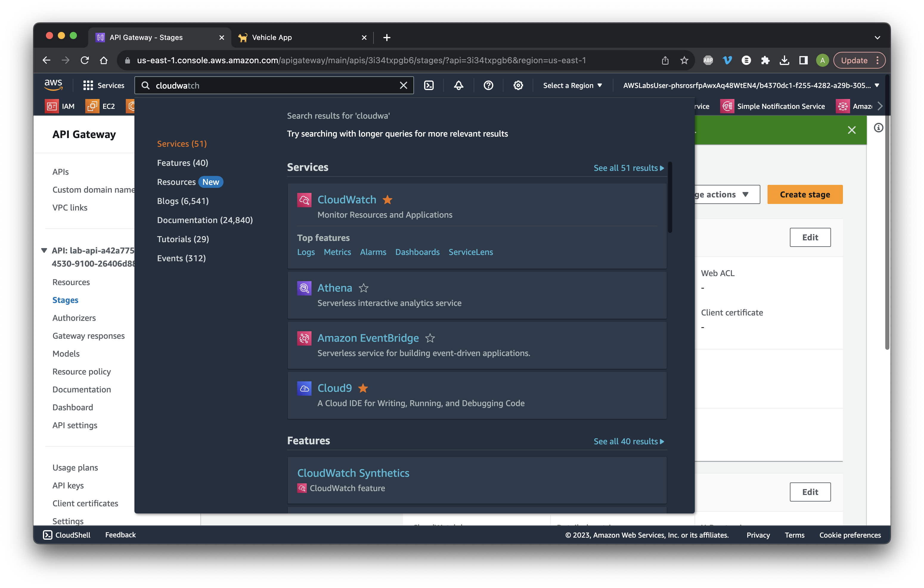This screenshot has width=924, height=588.
Task: Open the help question mark menu
Action: 488,85
